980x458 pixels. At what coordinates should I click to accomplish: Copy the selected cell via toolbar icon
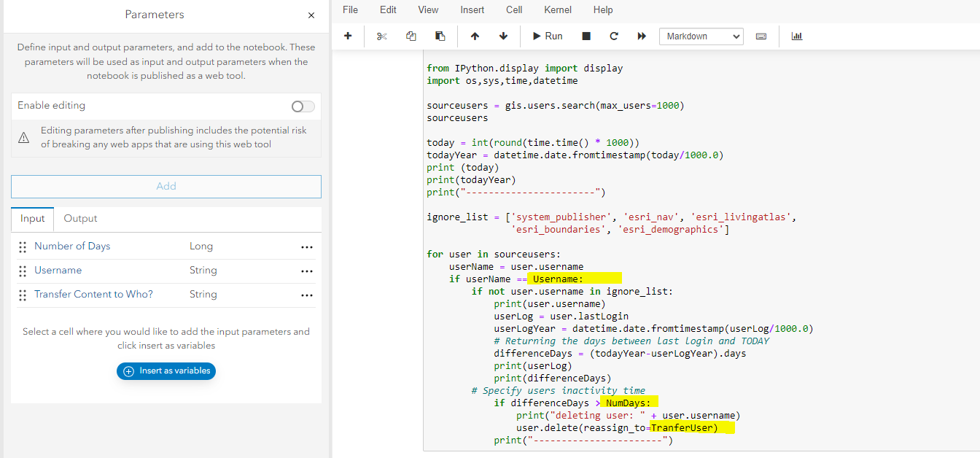click(411, 36)
